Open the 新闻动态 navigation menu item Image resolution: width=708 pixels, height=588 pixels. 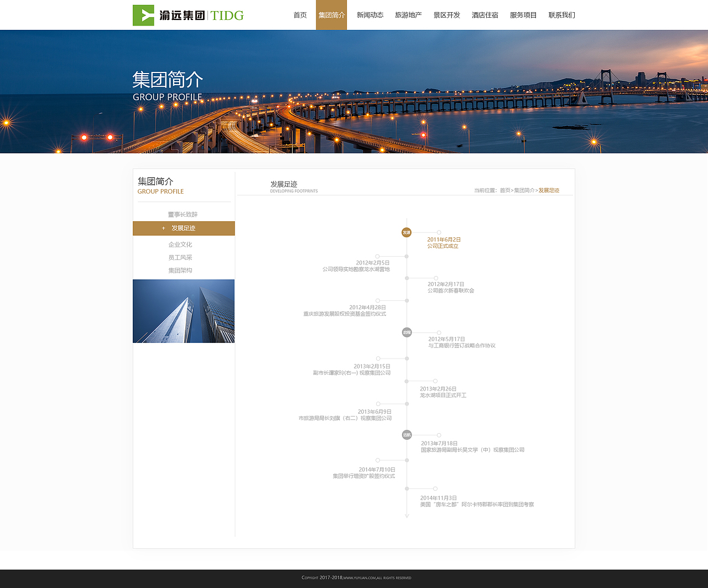369,15
